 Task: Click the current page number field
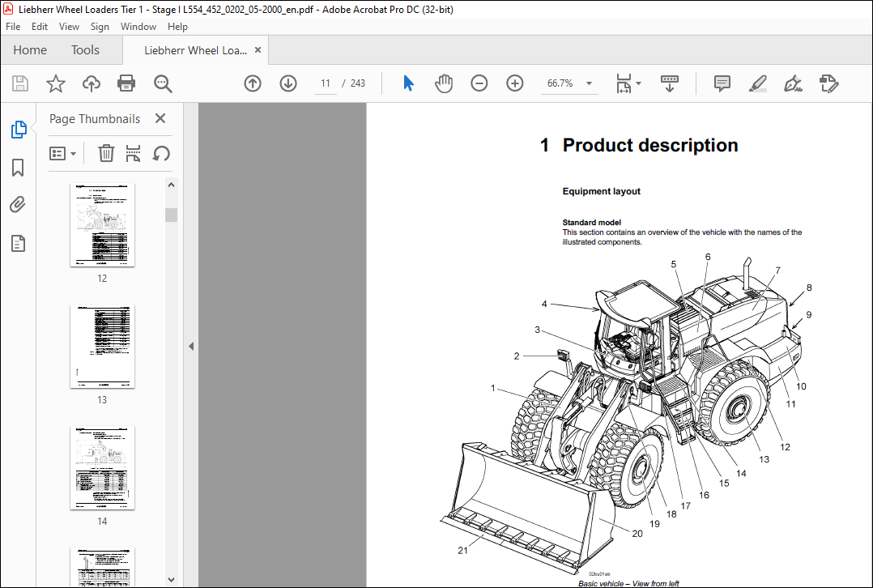(326, 83)
